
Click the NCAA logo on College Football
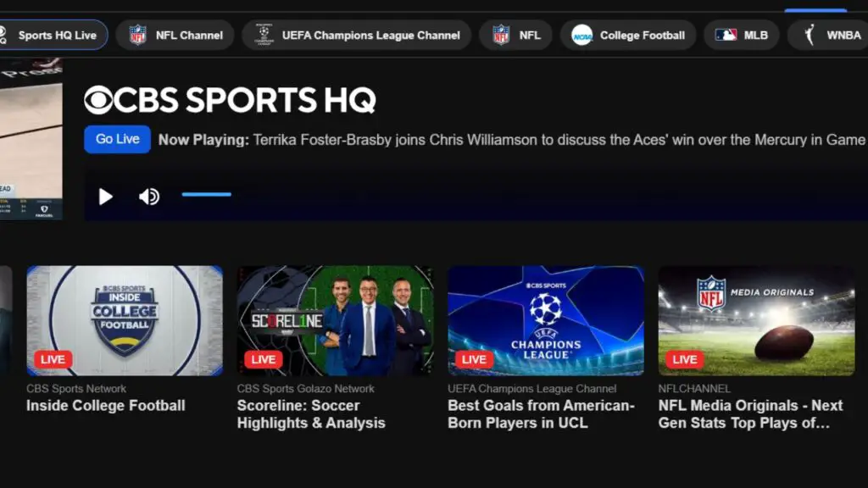click(x=582, y=36)
